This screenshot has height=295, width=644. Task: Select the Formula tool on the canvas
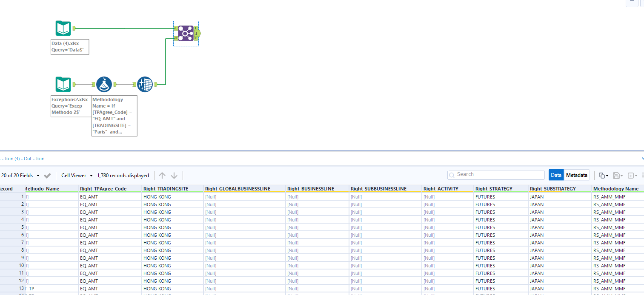(104, 84)
